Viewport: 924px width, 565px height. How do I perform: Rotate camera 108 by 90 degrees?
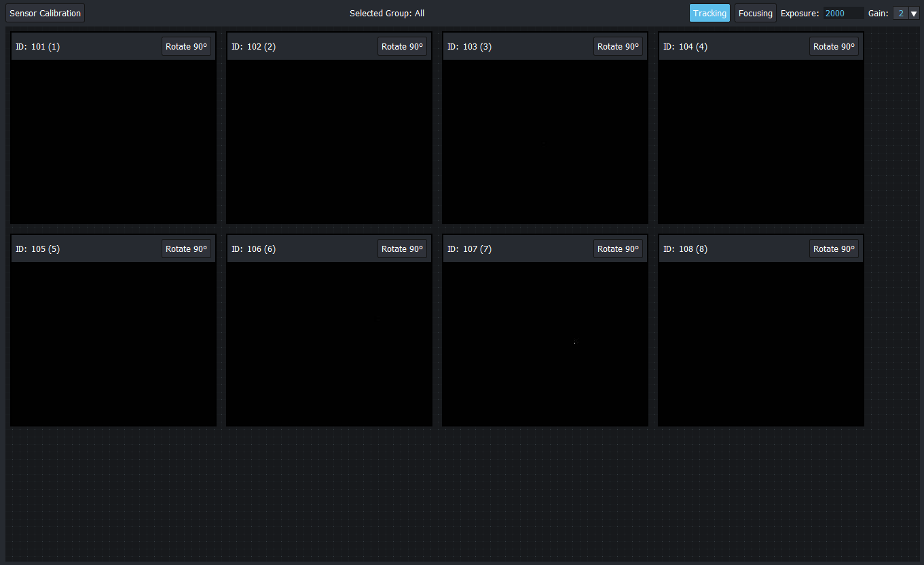834,249
